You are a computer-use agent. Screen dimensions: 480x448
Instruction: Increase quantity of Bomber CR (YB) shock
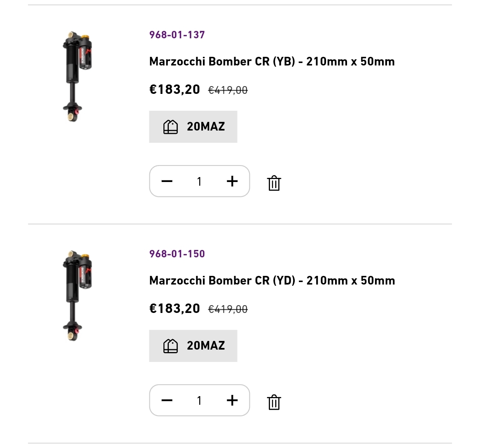232,181
